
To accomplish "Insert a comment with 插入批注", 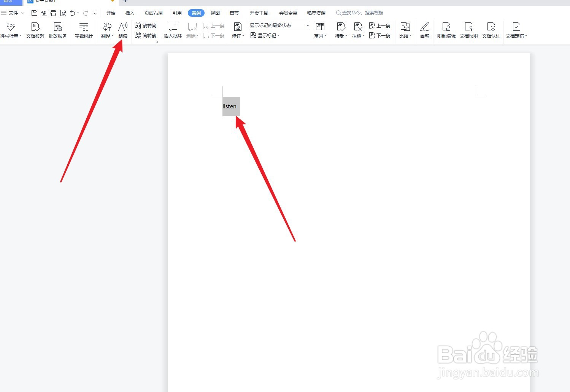I will click(x=173, y=30).
